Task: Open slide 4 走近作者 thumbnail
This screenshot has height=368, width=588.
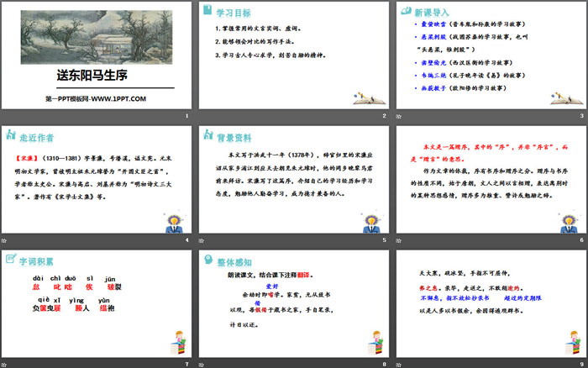Action: point(97,179)
